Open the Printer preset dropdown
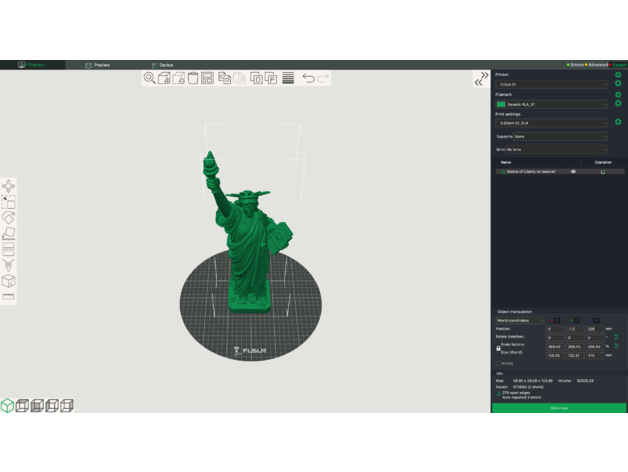Screen dimensions: 628x472 point(551,85)
